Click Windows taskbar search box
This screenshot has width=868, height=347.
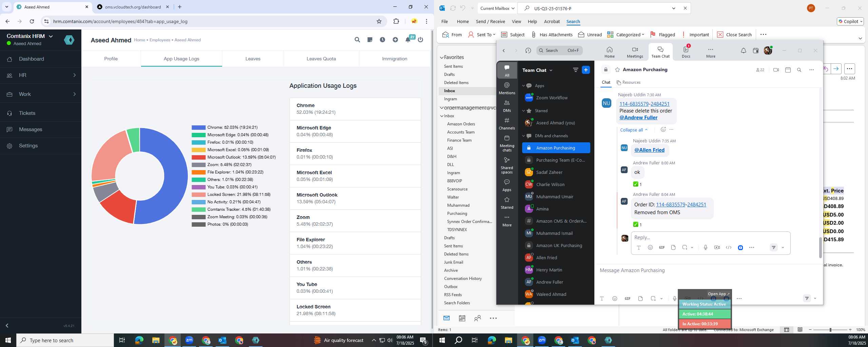click(x=65, y=340)
